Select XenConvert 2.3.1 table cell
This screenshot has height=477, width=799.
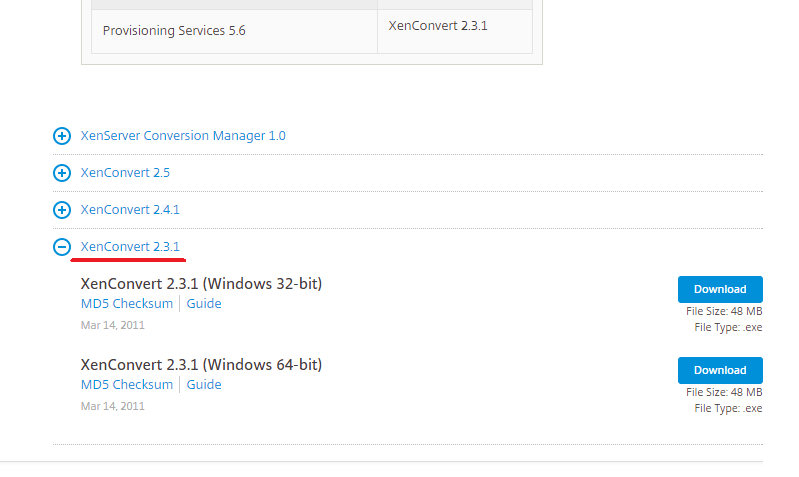(x=455, y=31)
